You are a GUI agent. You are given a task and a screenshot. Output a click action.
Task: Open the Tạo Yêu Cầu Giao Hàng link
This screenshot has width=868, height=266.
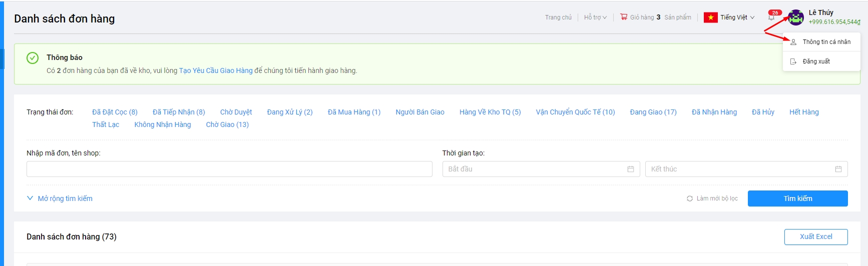[x=216, y=70]
